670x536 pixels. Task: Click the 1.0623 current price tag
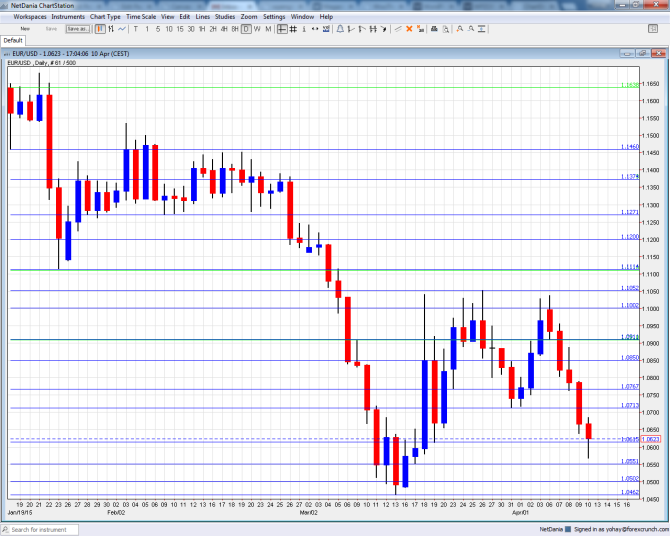click(x=651, y=439)
